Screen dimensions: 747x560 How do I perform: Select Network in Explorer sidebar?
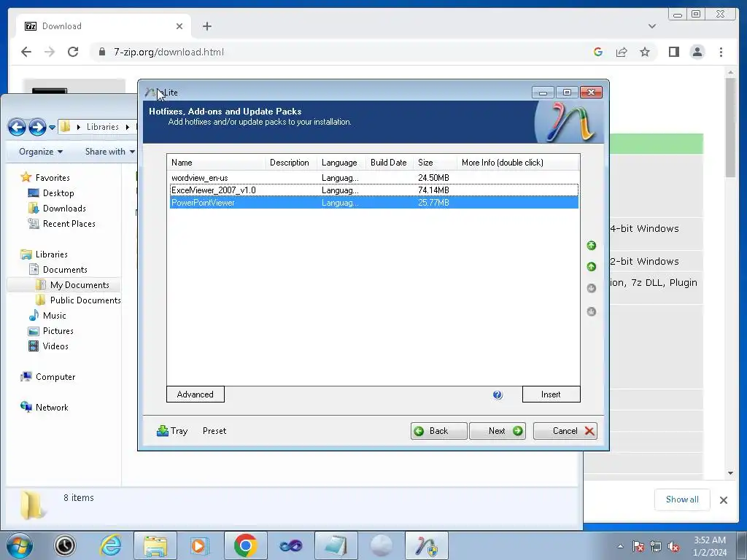52,408
